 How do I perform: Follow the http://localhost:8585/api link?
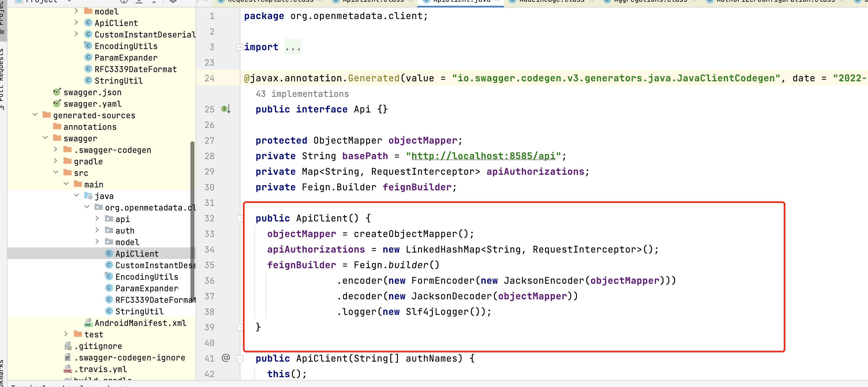tap(483, 156)
